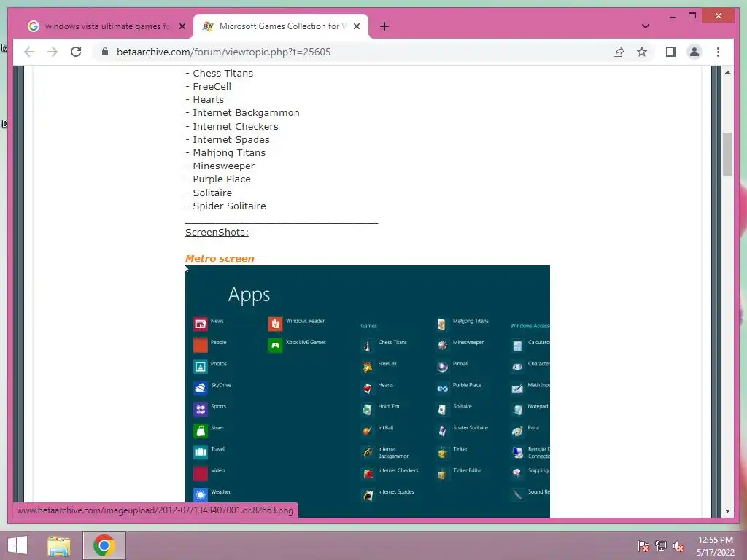
Task: Select the Mahjong Titans list entry
Action: click(x=229, y=153)
